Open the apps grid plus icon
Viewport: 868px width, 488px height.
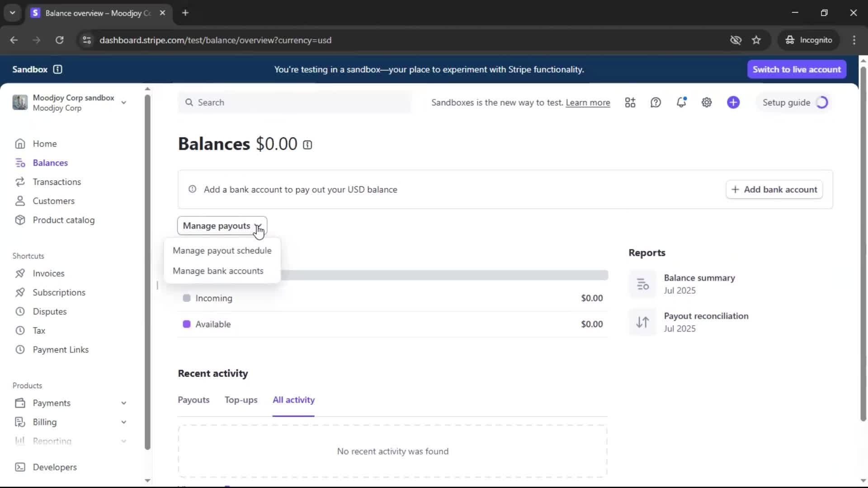pos(630,103)
